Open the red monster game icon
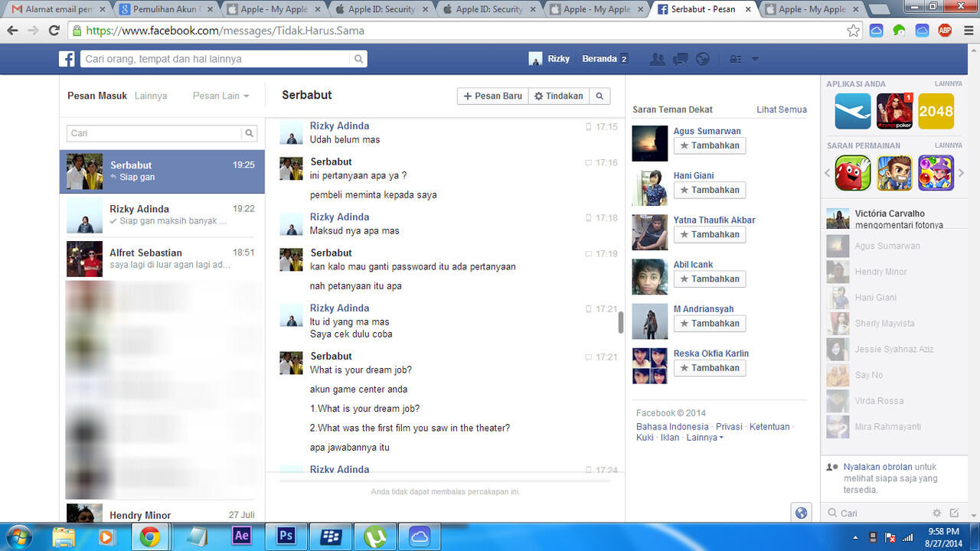Viewport: 980px width, 551px height. pyautogui.click(x=853, y=173)
